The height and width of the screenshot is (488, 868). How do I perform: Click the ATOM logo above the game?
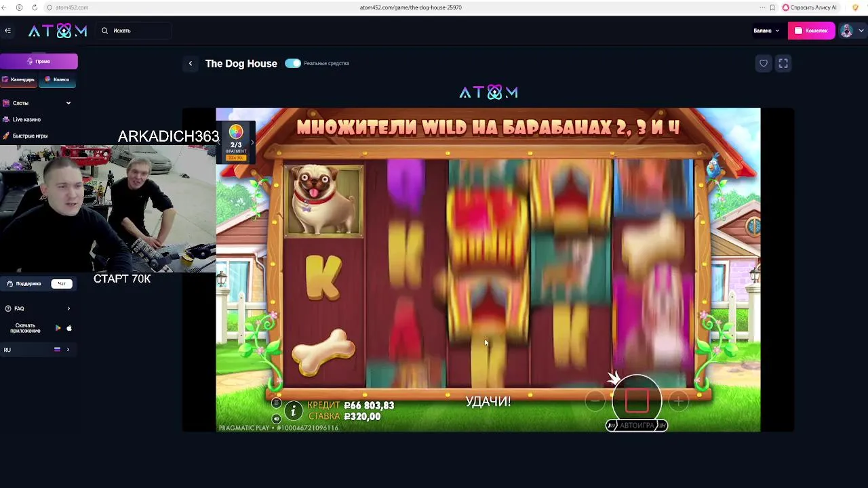[x=488, y=92]
